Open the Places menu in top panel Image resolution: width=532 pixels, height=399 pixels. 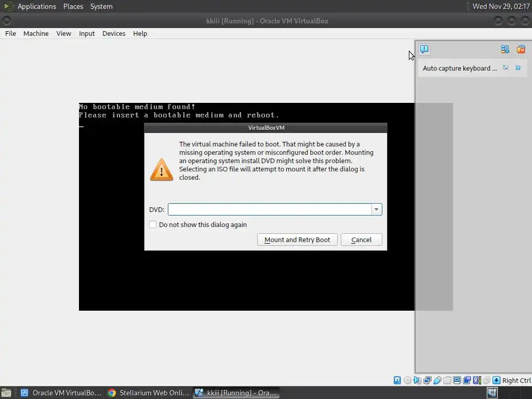coord(73,6)
